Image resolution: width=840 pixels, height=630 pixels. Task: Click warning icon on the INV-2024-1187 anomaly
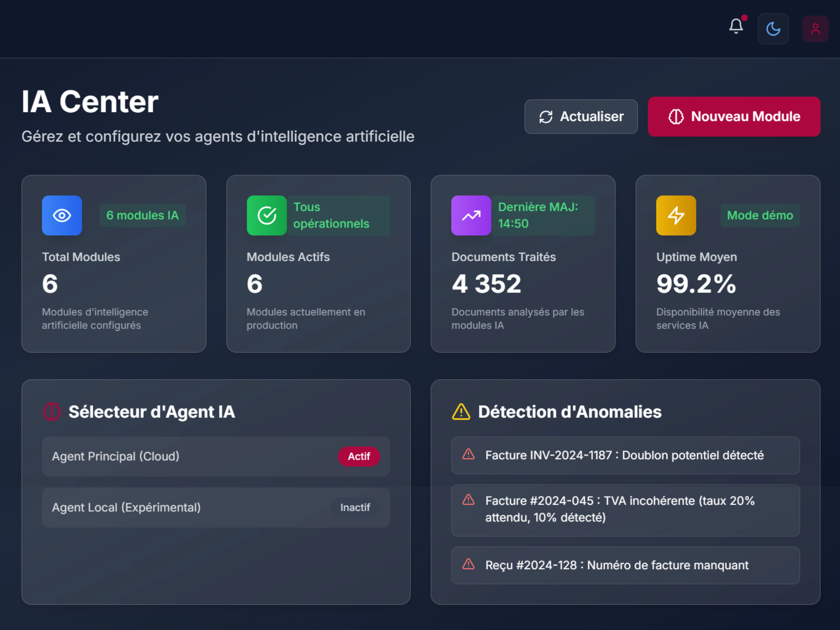(x=468, y=454)
